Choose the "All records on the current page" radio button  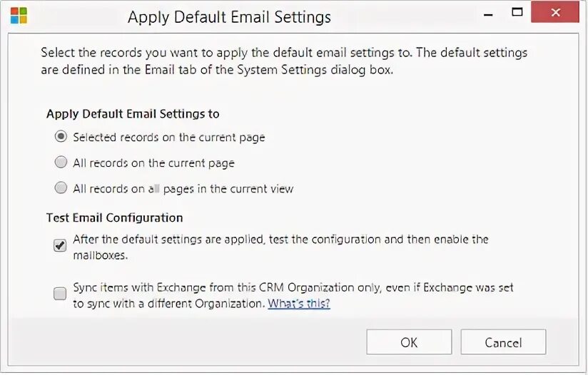pos(61,163)
